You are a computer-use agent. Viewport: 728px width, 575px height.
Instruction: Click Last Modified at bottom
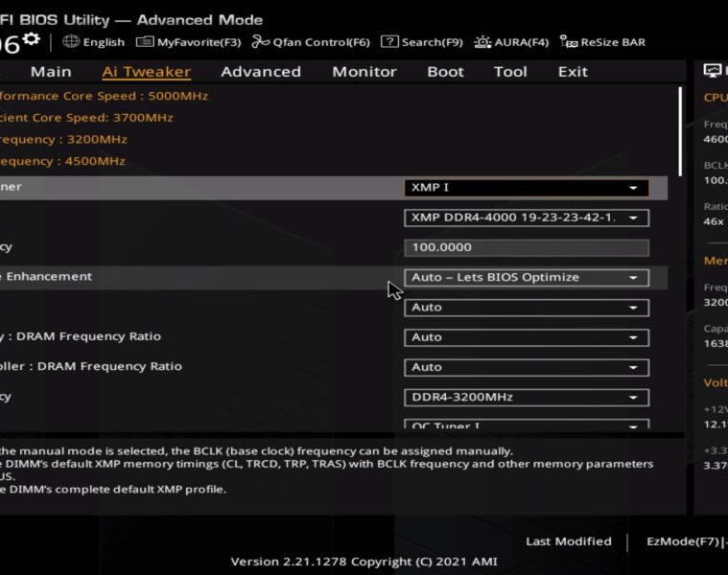click(569, 541)
